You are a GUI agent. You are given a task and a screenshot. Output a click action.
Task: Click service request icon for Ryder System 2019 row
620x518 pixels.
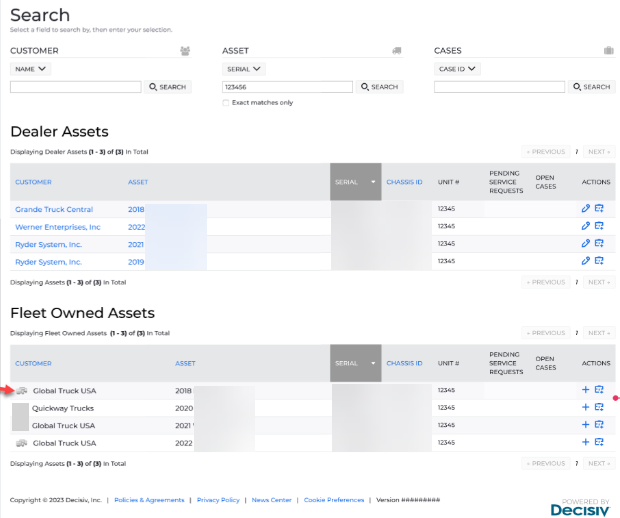pos(599,261)
